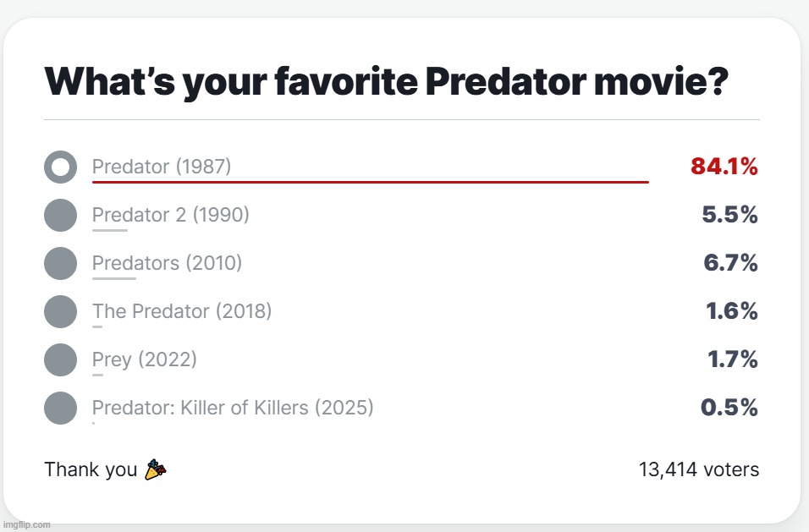This screenshot has height=532, width=809.
Task: Select the Predator (1987) radio button
Action: 60,167
